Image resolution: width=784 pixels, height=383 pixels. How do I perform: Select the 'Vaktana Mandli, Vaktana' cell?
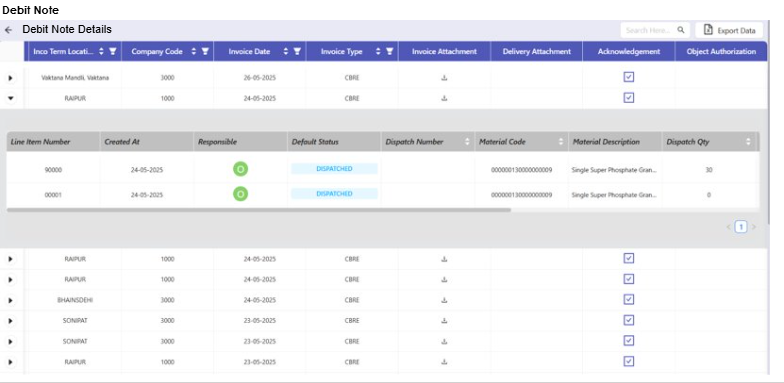pyautogui.click(x=75, y=78)
